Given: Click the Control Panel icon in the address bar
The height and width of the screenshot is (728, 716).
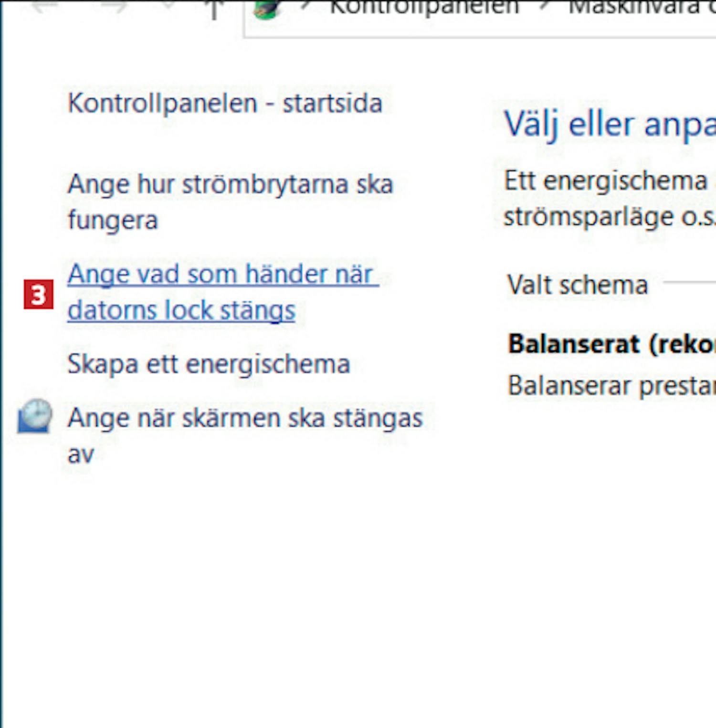Looking at the screenshot, I should point(266,10).
